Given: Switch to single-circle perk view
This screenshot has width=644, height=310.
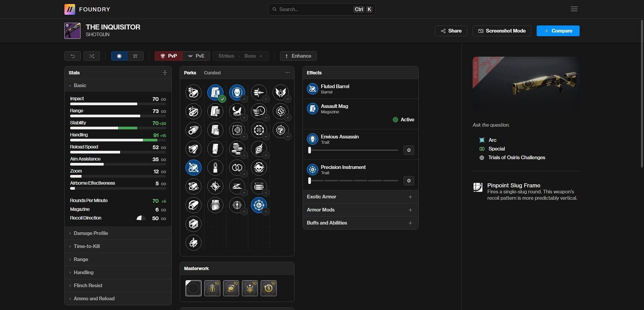Looking at the screenshot, I should click(x=119, y=56).
